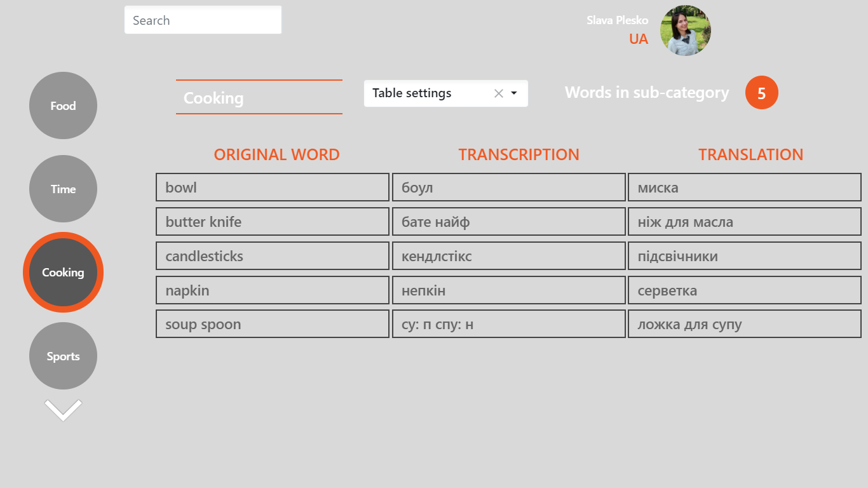
Task: Click the TRANSCRIPTION column header
Action: pos(519,154)
